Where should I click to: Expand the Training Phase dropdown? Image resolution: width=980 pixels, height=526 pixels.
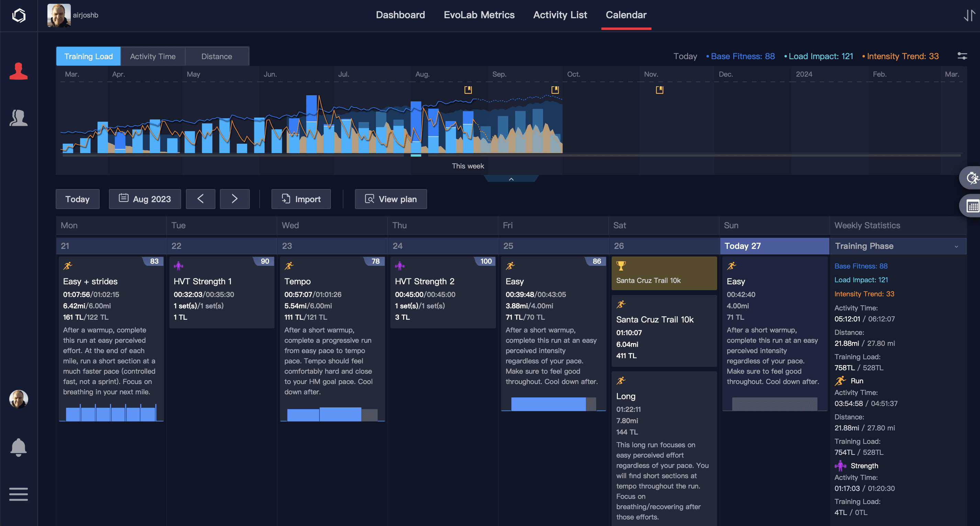(956, 246)
